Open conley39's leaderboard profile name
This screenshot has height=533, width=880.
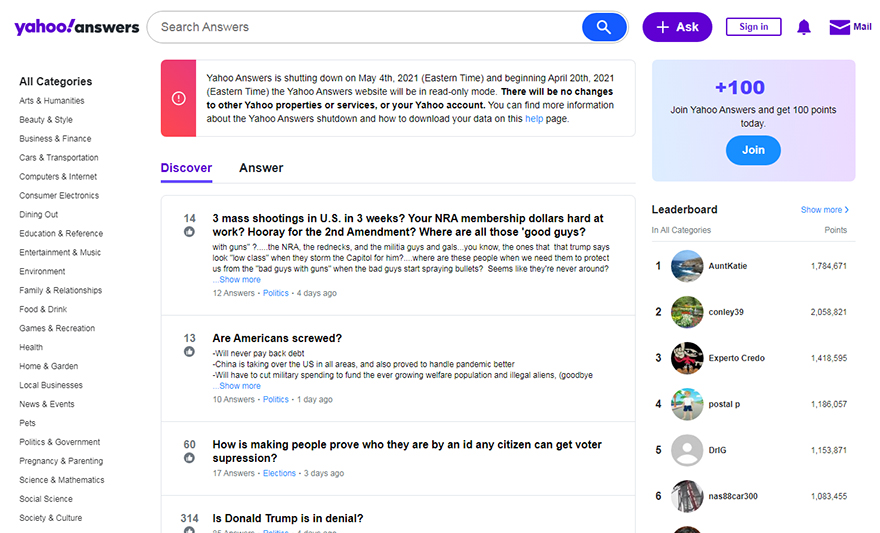[726, 312]
